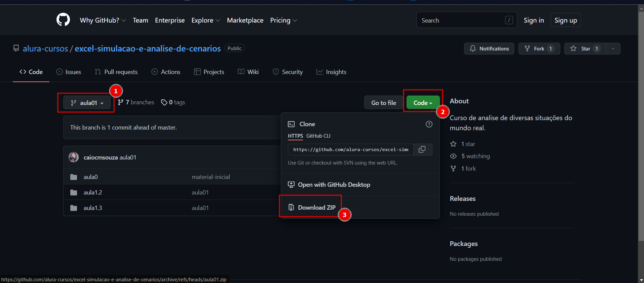The width and height of the screenshot is (644, 283).
Task: Expand the Pricing menu
Action: [x=283, y=20]
